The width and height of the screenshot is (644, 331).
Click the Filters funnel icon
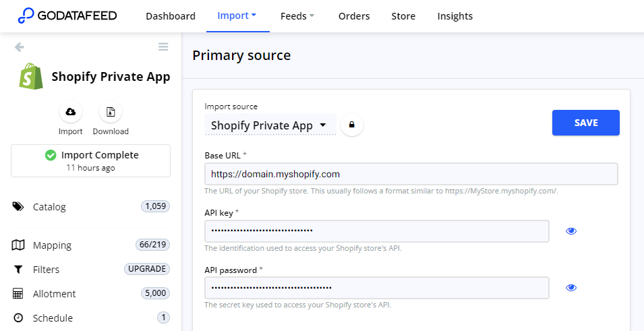(x=18, y=270)
